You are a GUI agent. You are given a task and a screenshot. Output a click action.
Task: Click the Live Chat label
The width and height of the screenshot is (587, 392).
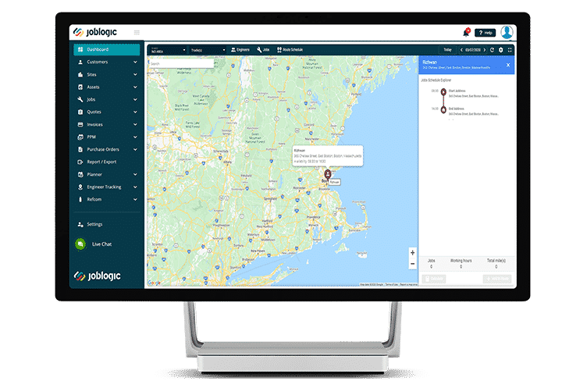(101, 244)
